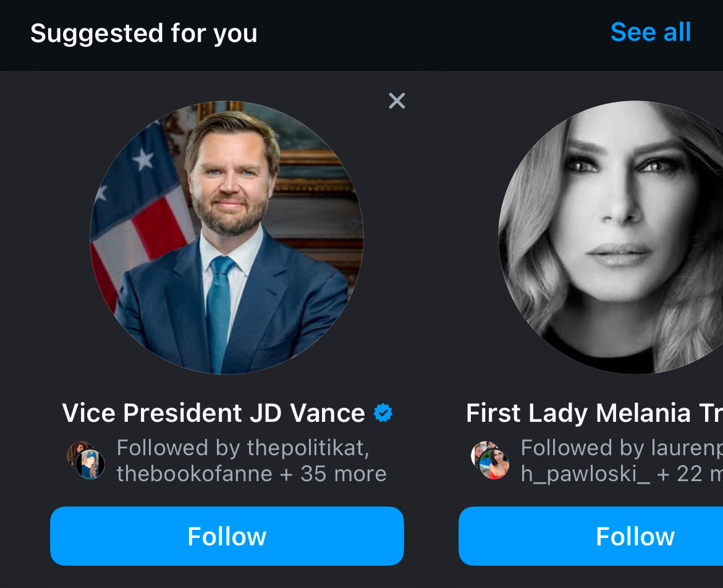Tap 'thebookofanne + 35 more' text
This screenshot has width=723, height=588.
[x=252, y=474]
